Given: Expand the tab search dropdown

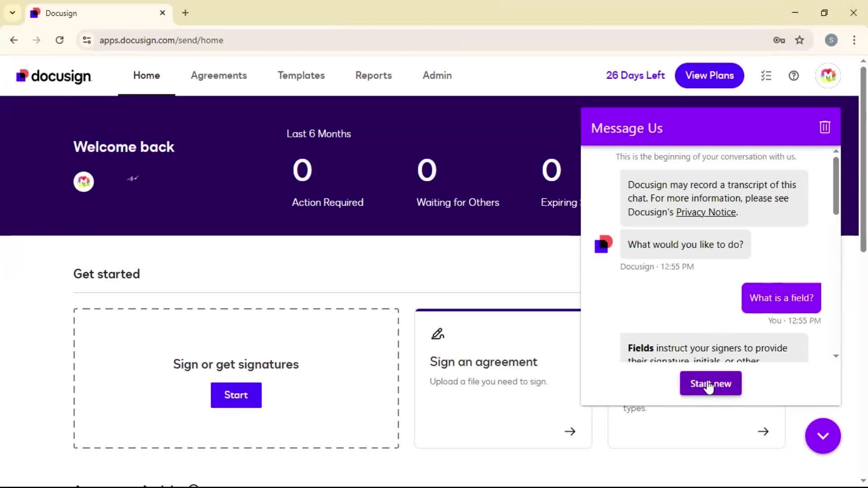Looking at the screenshot, I should tap(12, 13).
